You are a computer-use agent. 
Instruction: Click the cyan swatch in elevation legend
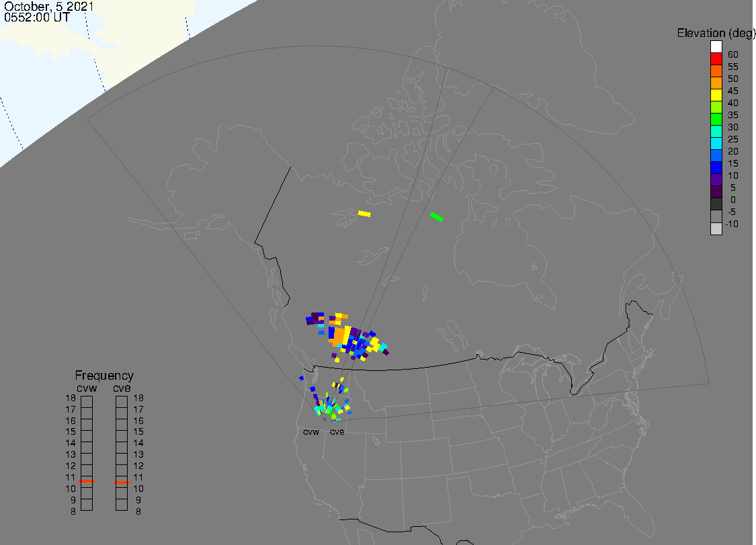click(716, 143)
